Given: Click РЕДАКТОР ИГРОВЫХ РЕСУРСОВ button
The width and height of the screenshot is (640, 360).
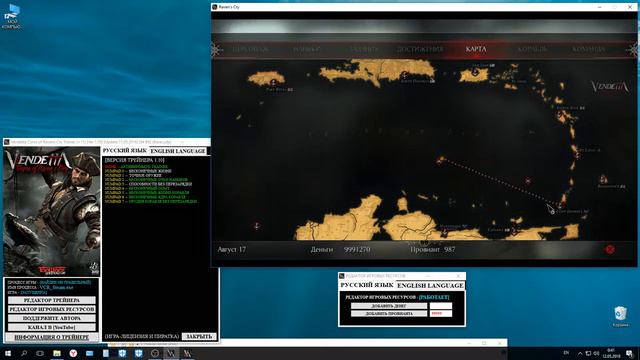Looking at the screenshot, I should click(x=51, y=309).
